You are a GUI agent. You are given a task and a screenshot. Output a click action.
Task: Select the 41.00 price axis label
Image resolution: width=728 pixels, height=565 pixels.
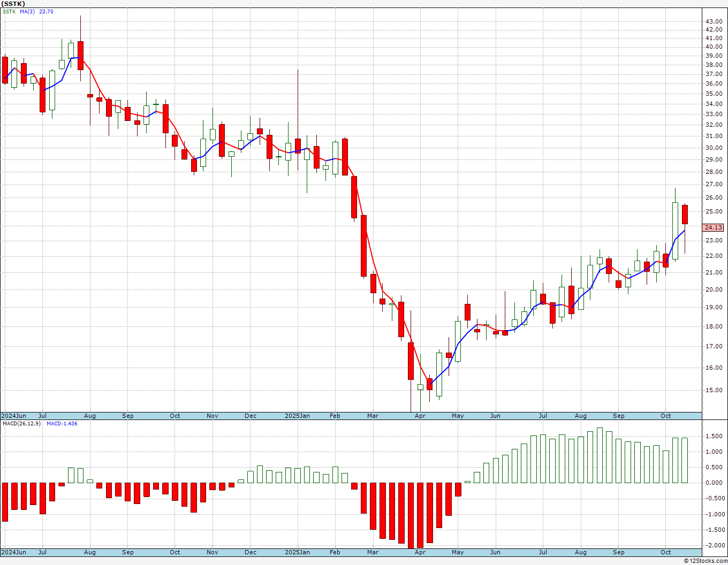click(714, 38)
